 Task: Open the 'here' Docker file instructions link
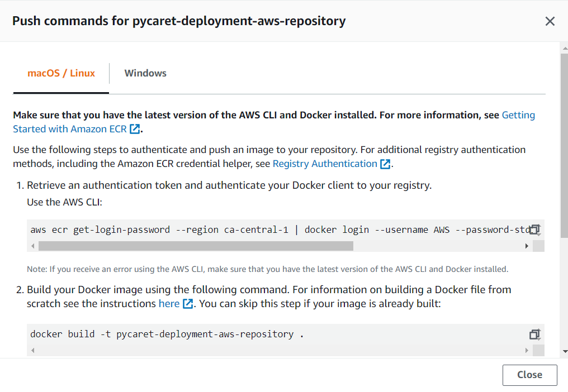click(x=169, y=304)
